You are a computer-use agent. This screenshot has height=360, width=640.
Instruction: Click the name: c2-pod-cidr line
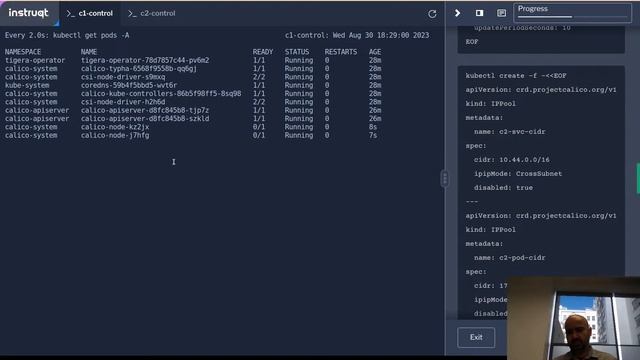coord(509,258)
